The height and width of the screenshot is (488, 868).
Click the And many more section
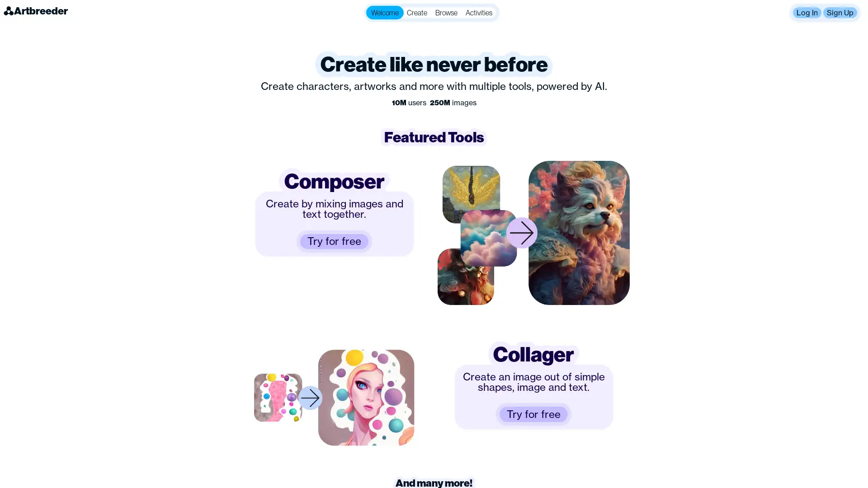click(434, 483)
